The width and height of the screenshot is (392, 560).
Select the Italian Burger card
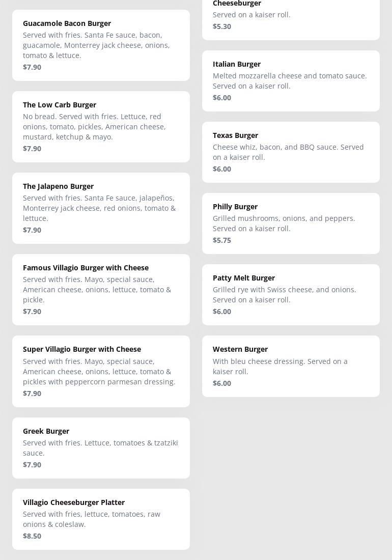(x=291, y=81)
